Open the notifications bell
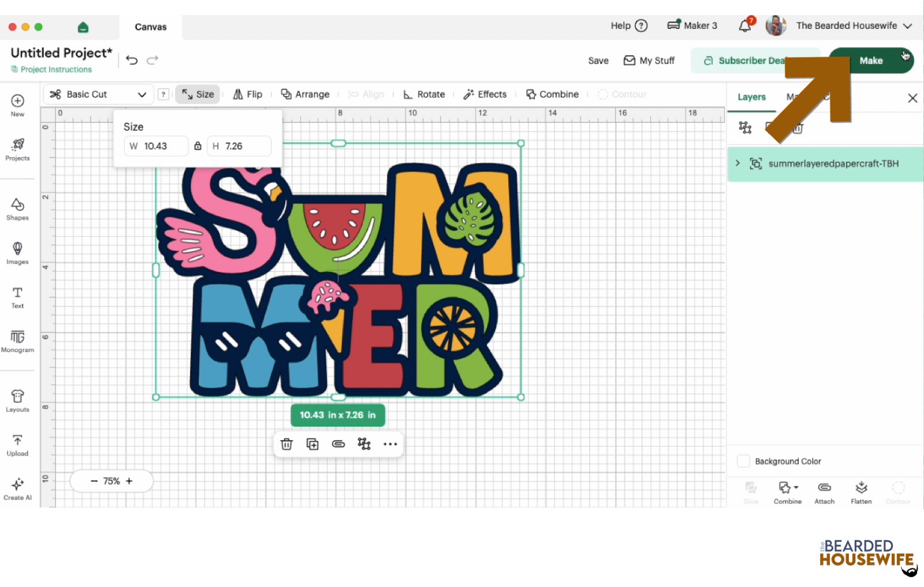This screenshot has width=924, height=587. pos(746,25)
